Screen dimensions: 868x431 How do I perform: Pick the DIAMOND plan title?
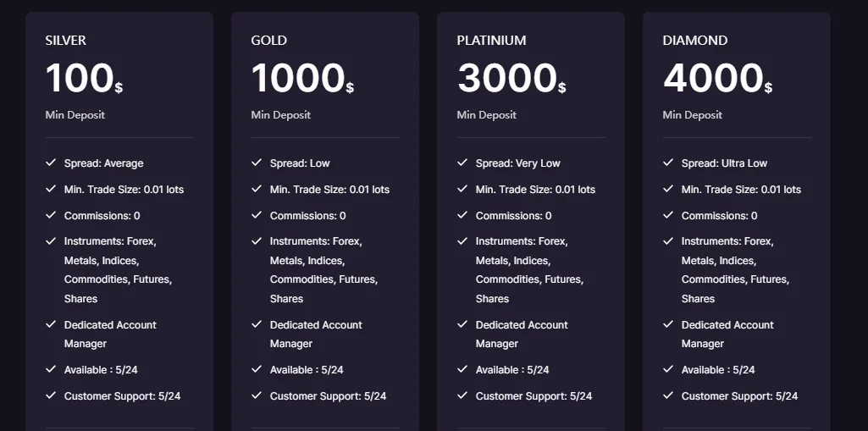click(x=695, y=41)
